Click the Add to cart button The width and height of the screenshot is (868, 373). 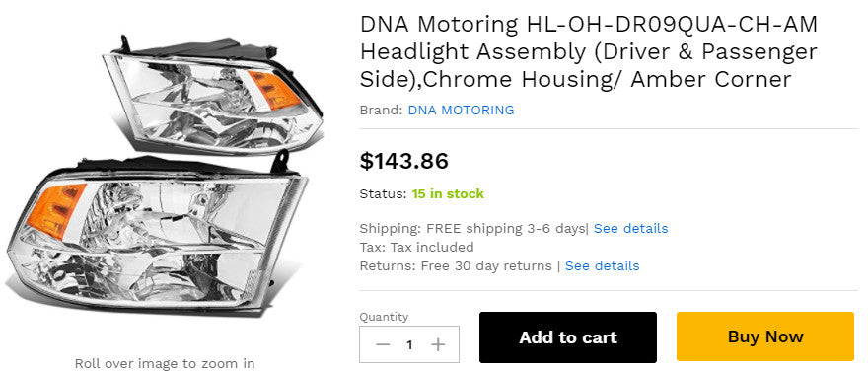pos(568,337)
